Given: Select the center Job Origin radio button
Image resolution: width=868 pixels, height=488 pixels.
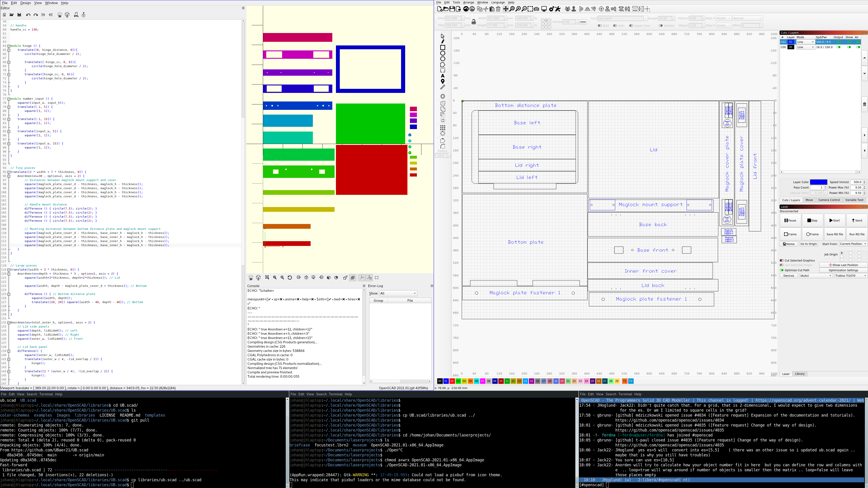Looking at the screenshot, I should (x=851, y=256).
